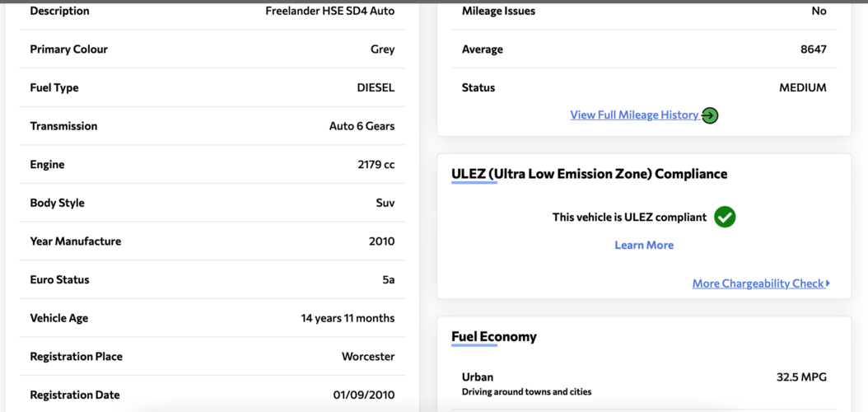Click the arrow after More Chargeability Check
Image resolution: width=868 pixels, height=412 pixels.
pos(828,283)
